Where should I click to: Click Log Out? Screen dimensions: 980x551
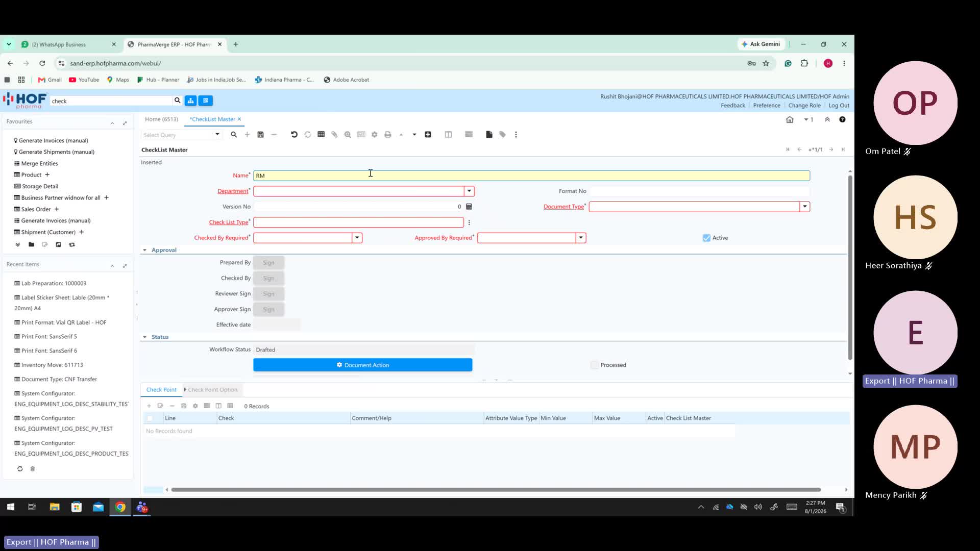[x=839, y=106]
